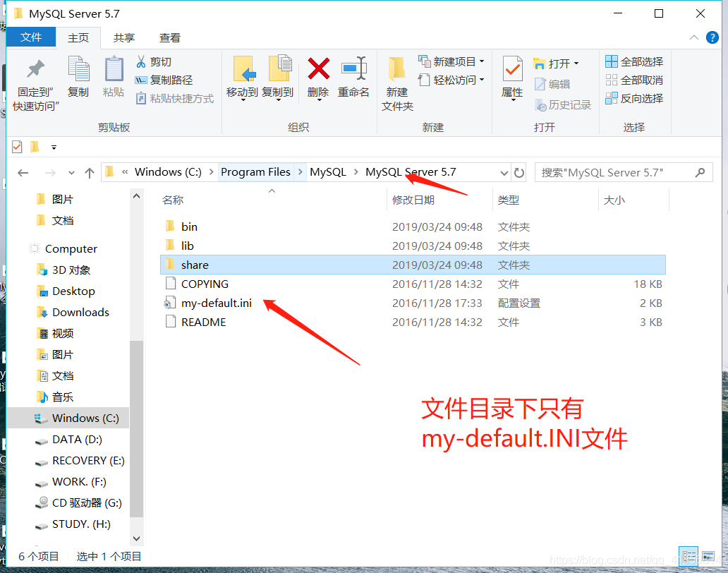Click the Pin to Quick access icon
The width and height of the screenshot is (728, 573).
point(35,70)
